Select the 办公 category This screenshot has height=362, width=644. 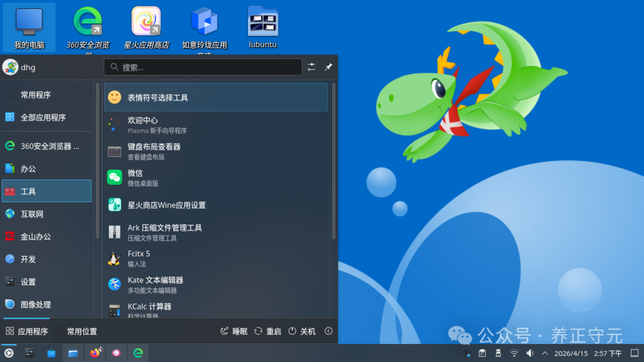(47, 169)
